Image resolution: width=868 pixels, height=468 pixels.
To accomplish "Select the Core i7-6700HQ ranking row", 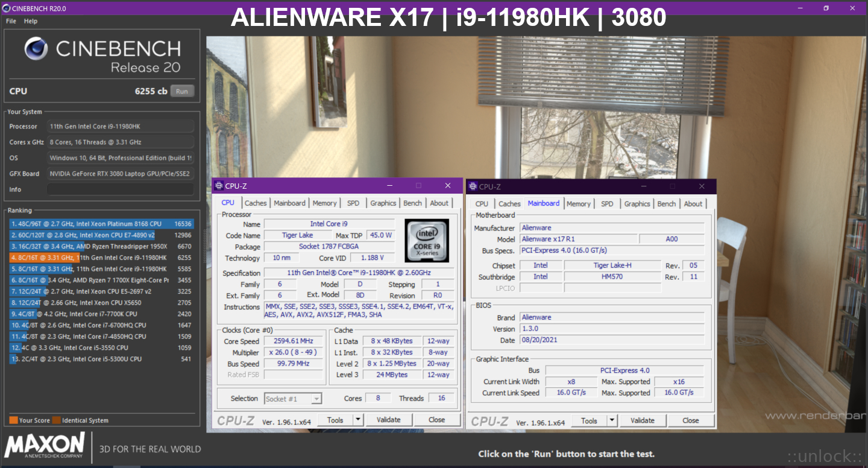I will 101,325.
